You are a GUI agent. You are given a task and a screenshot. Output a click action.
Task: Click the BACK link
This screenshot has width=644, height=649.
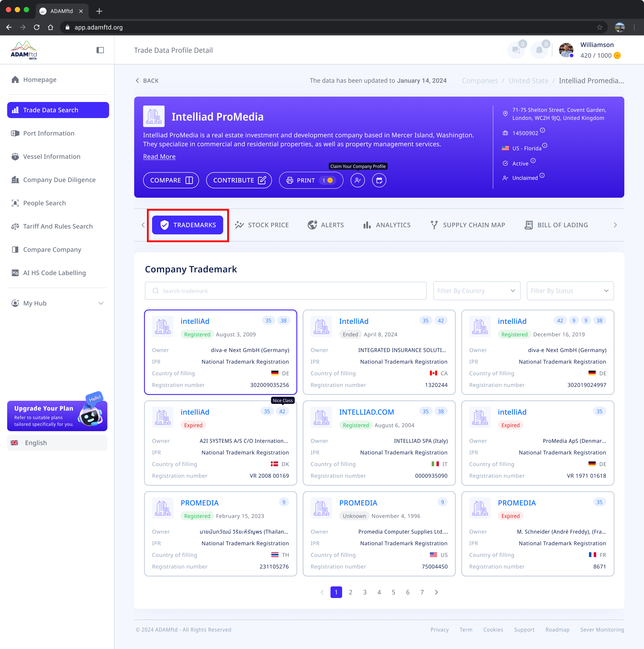[x=147, y=81]
